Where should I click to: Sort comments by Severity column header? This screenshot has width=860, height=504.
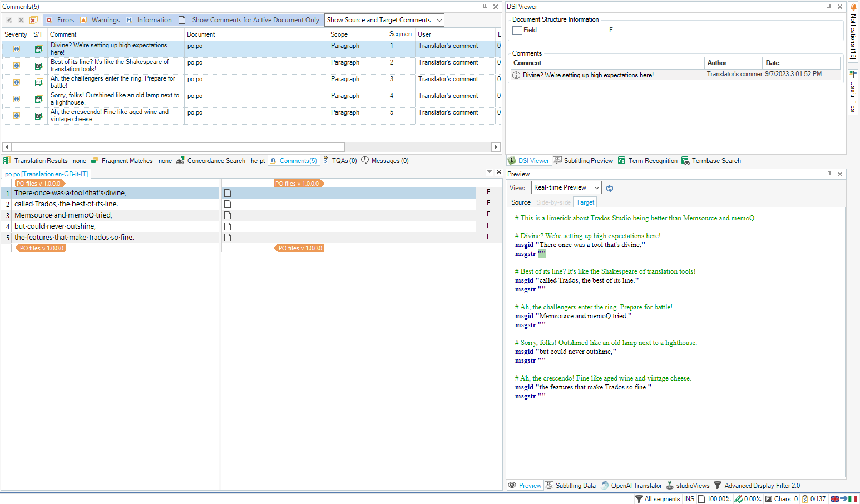[x=16, y=34]
